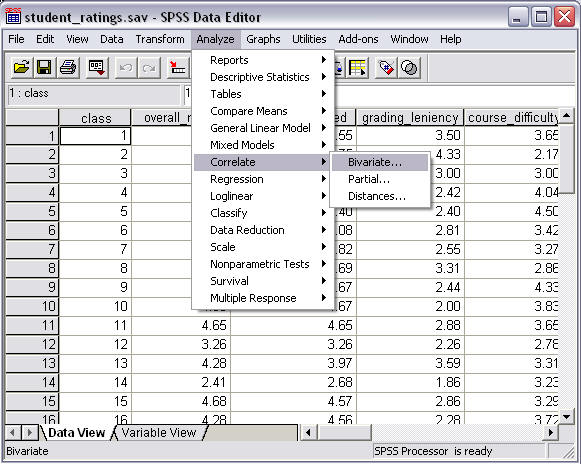Open the Data menu
581x464 pixels.
click(112, 39)
